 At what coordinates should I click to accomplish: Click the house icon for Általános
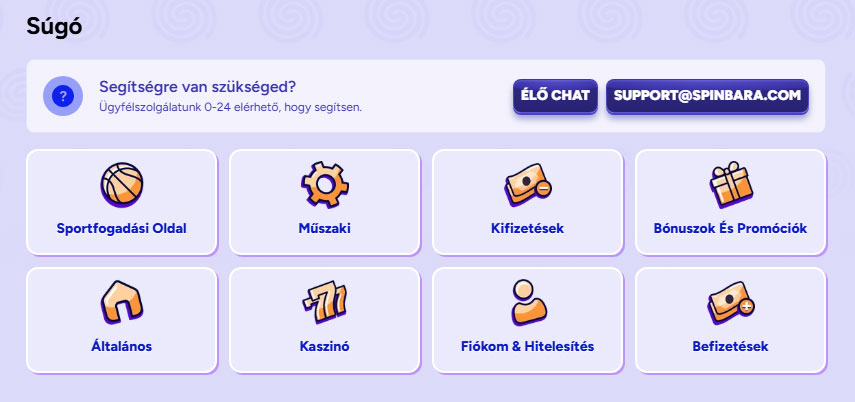(x=122, y=302)
